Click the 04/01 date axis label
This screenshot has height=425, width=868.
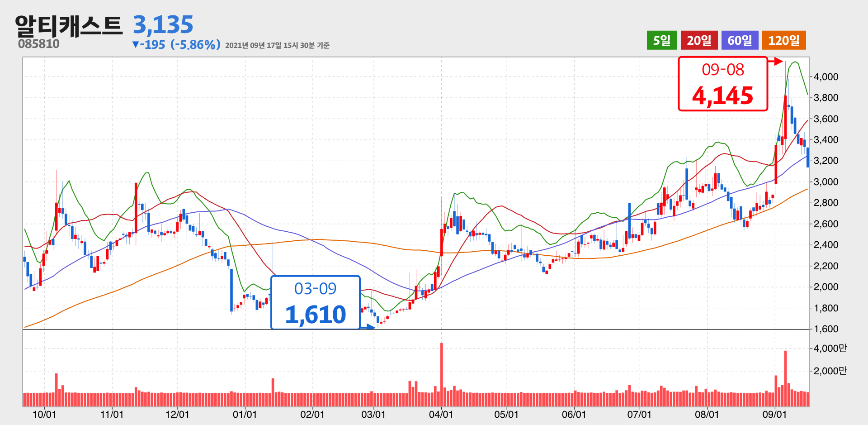(441, 414)
